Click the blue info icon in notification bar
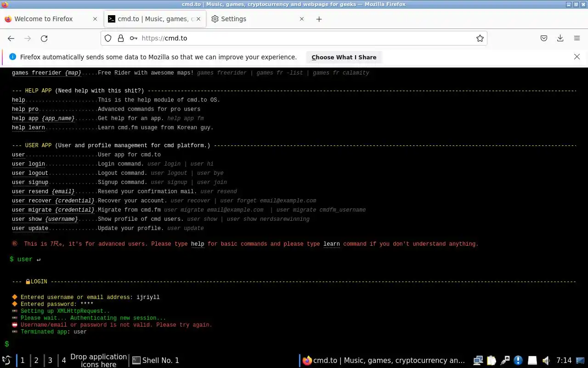Screen dimensions: 588x368 click(x=12, y=57)
